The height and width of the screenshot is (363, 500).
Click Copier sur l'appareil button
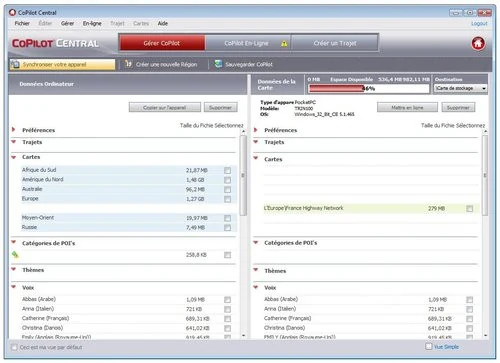pyautogui.click(x=165, y=108)
